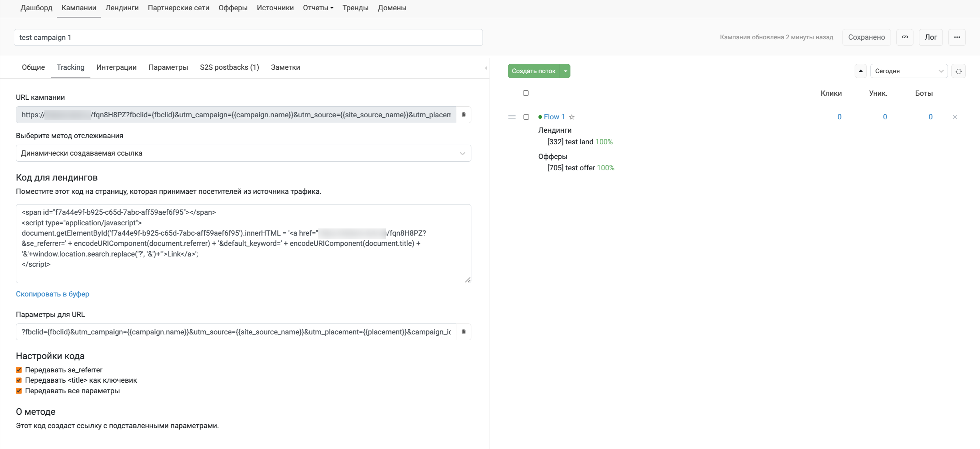
Task: Click into the campaign URL field
Action: coord(236,115)
